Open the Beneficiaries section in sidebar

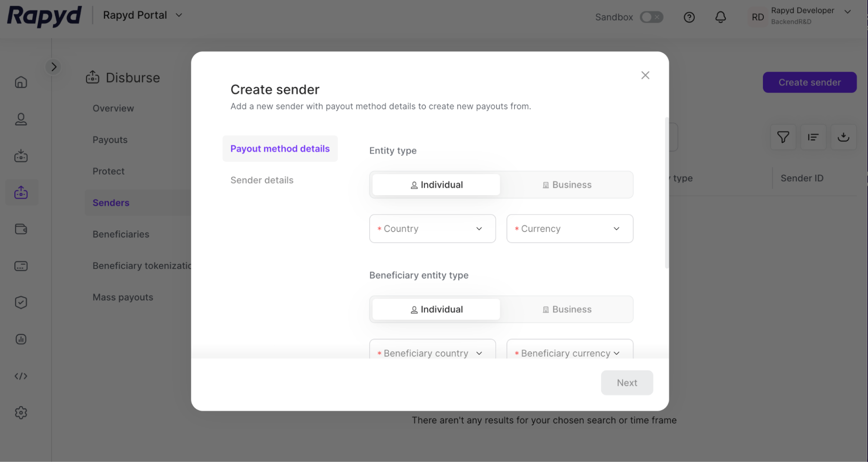point(120,234)
